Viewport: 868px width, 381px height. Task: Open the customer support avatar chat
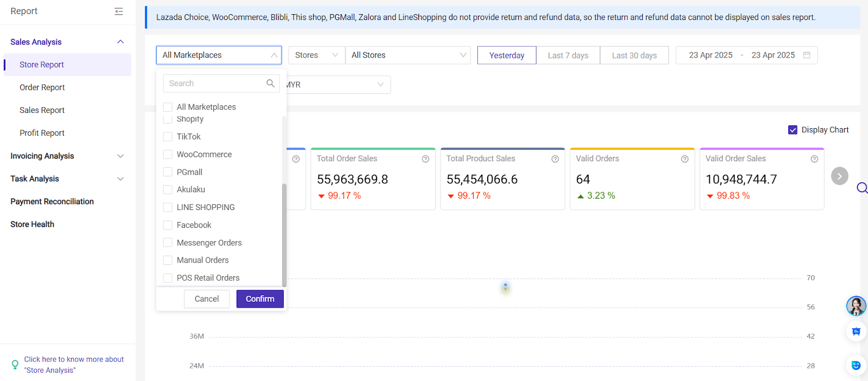pos(856,306)
